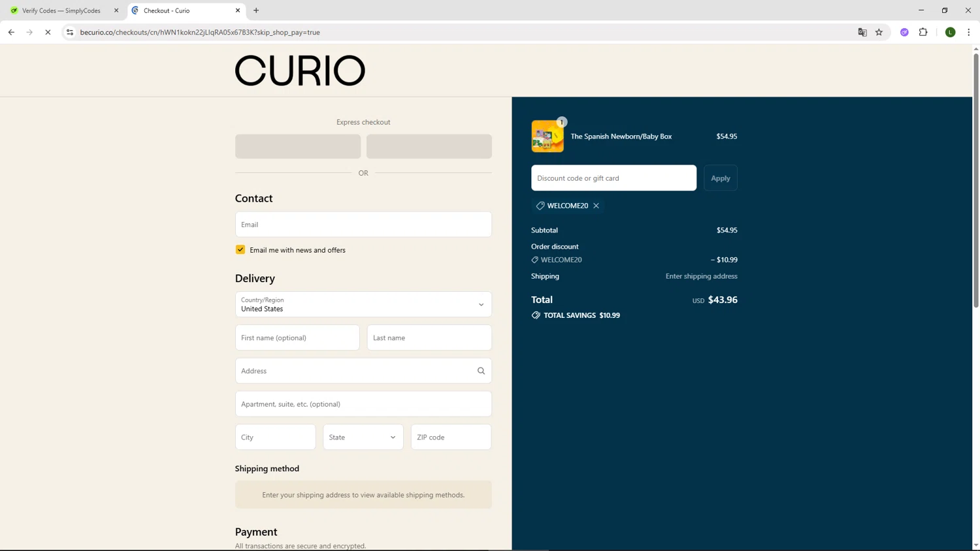The image size is (980, 551).
Task: Click the Spanish Newborn/Baby Box thumbnail
Action: point(547,136)
